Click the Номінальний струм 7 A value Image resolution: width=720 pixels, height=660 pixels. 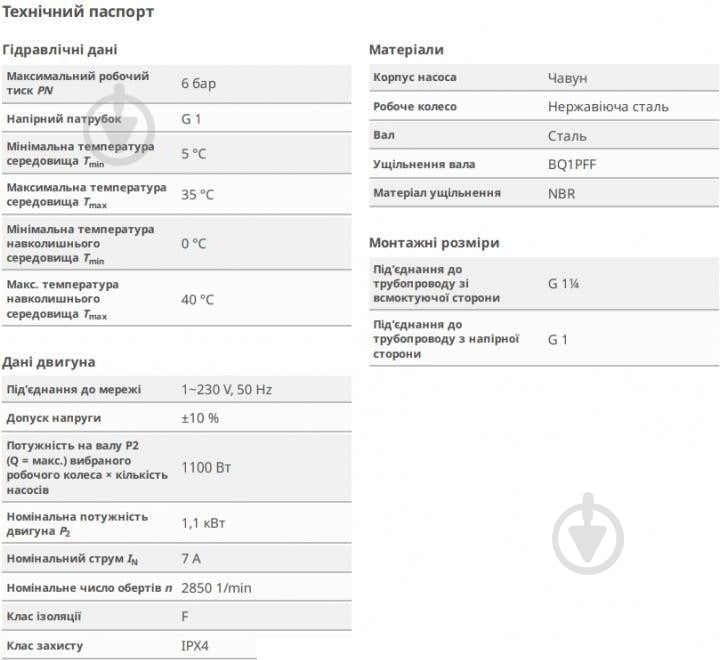[191, 559]
